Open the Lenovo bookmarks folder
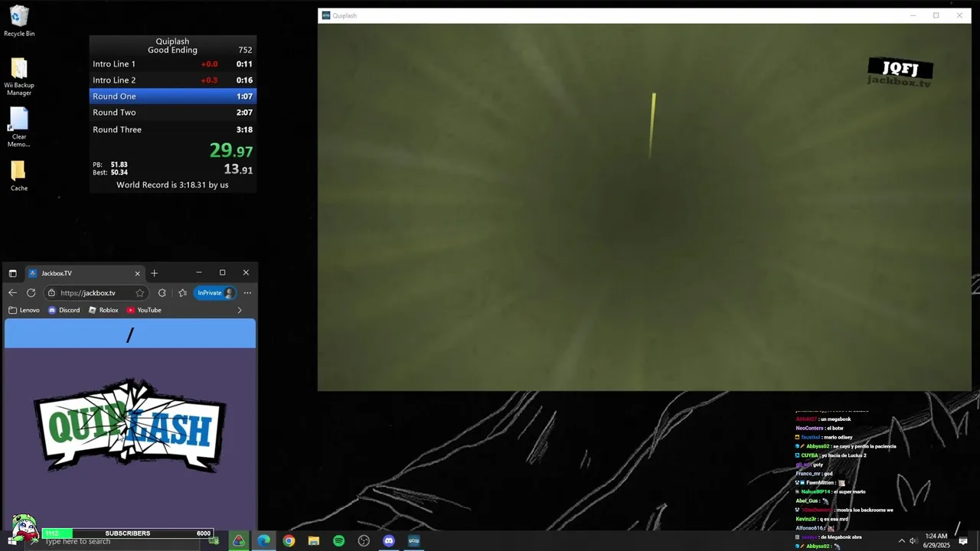The image size is (980, 551). click(24, 310)
